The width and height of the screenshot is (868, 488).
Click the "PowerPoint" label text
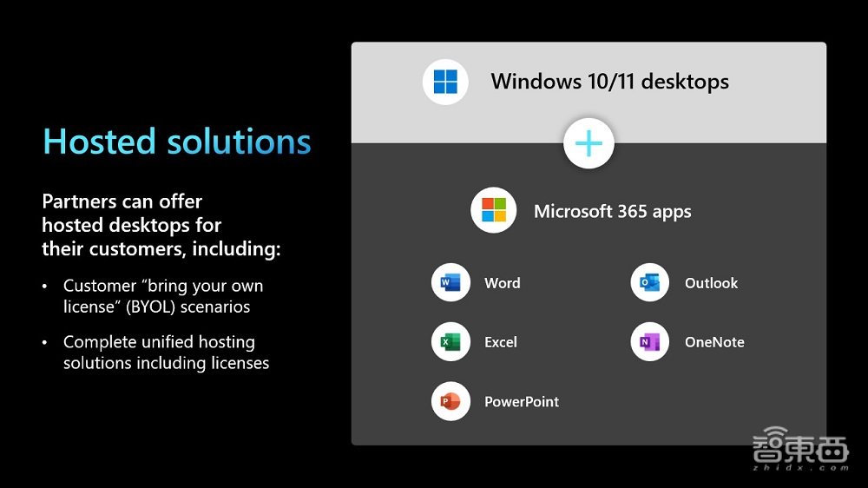522,401
